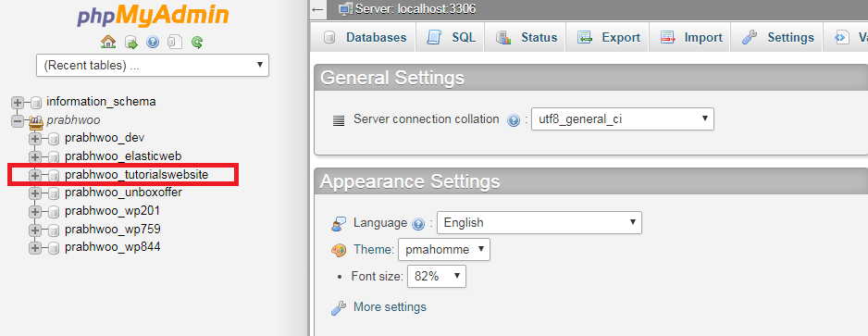This screenshot has height=336, width=868.
Task: Open the Databases tab
Action: pyautogui.click(x=365, y=38)
